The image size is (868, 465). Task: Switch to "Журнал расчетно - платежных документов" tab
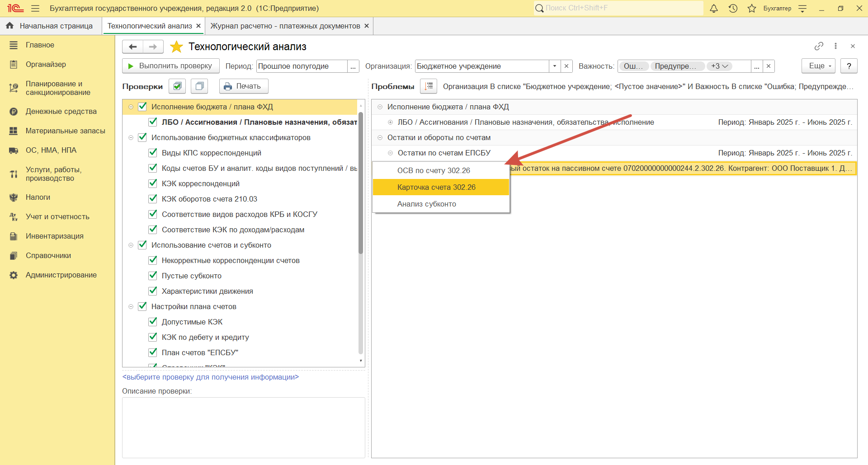(x=285, y=26)
